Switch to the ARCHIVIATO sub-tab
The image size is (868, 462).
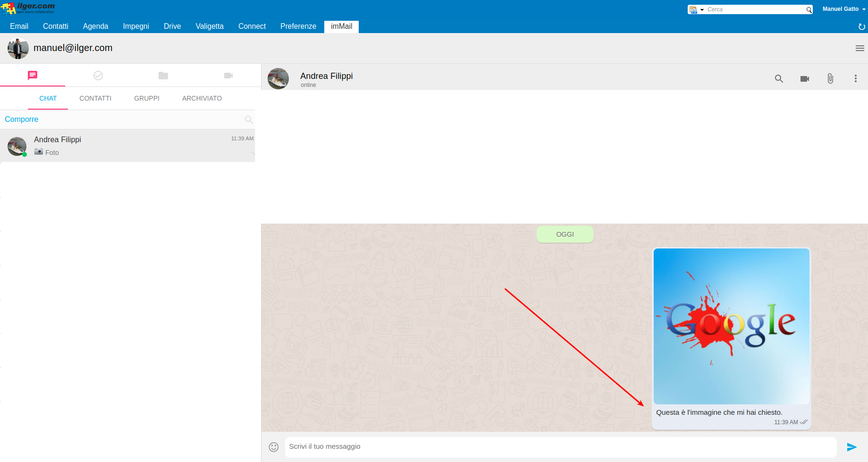(202, 98)
